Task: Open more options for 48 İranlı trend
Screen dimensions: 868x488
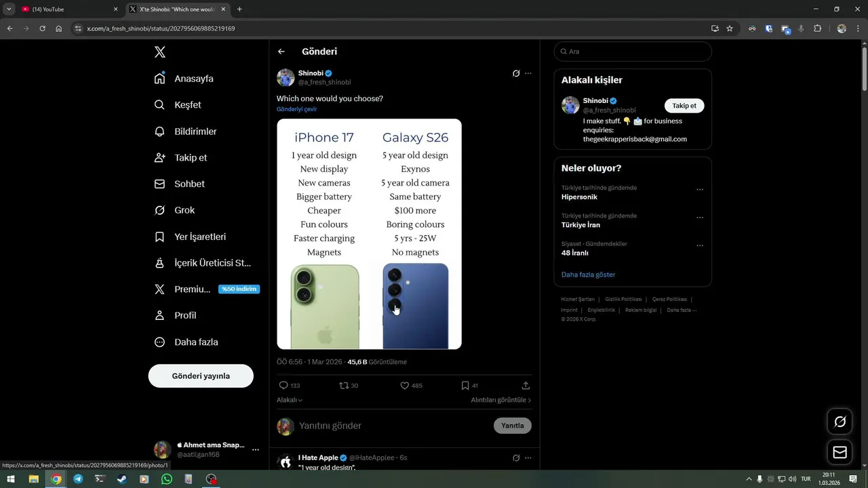Action: click(700, 245)
